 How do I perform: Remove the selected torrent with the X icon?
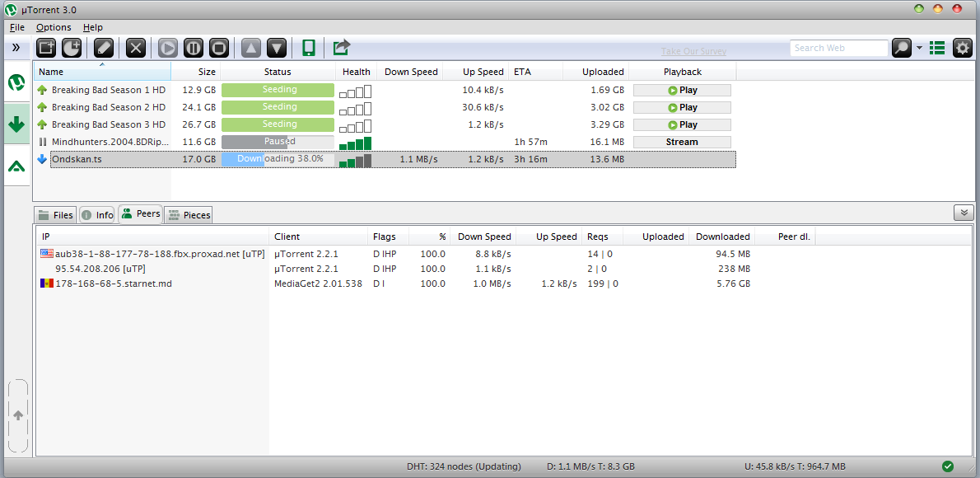pyautogui.click(x=136, y=48)
